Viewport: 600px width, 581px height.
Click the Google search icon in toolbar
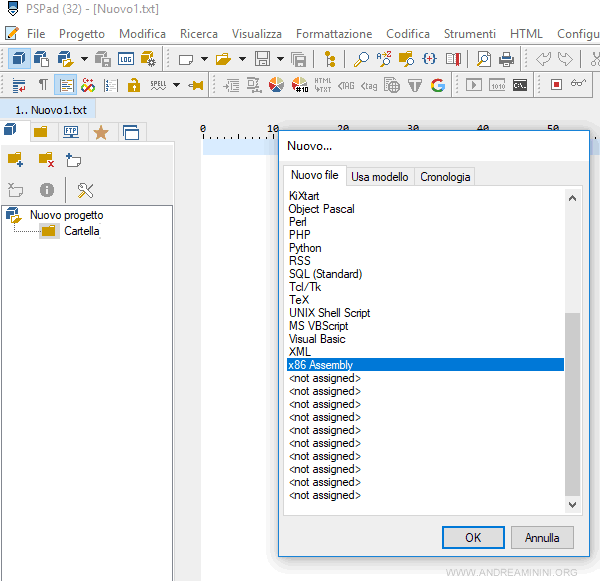tap(437, 85)
